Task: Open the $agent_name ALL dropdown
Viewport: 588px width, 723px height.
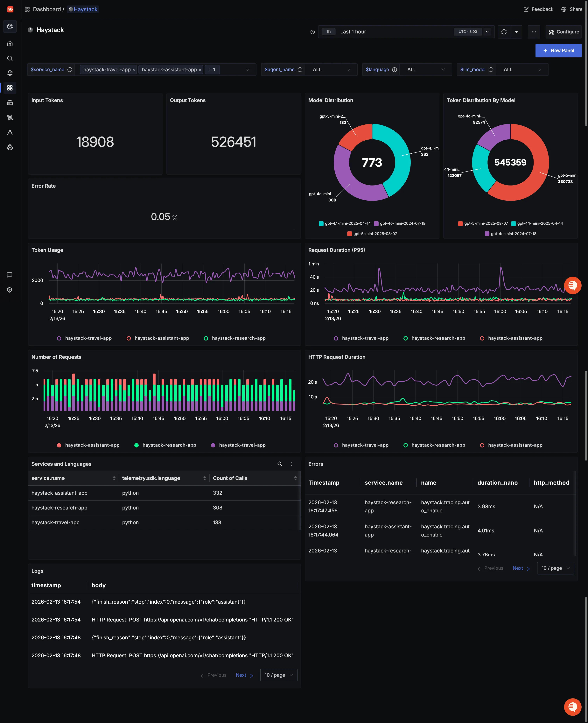Action: [331, 69]
